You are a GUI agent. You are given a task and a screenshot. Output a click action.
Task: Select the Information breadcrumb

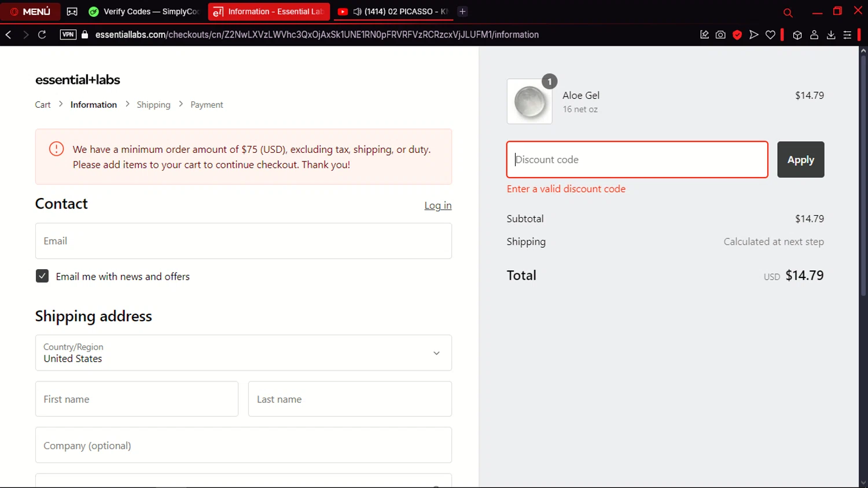pos(94,105)
